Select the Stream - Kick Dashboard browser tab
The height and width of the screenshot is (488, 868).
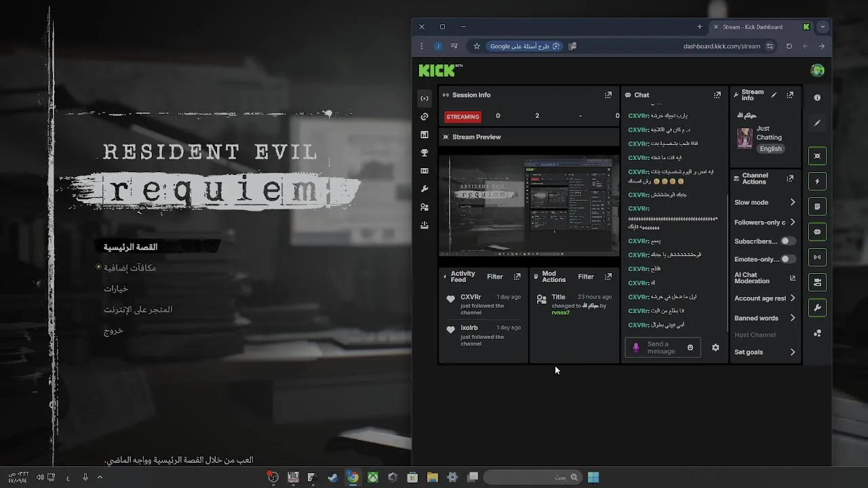point(759,27)
